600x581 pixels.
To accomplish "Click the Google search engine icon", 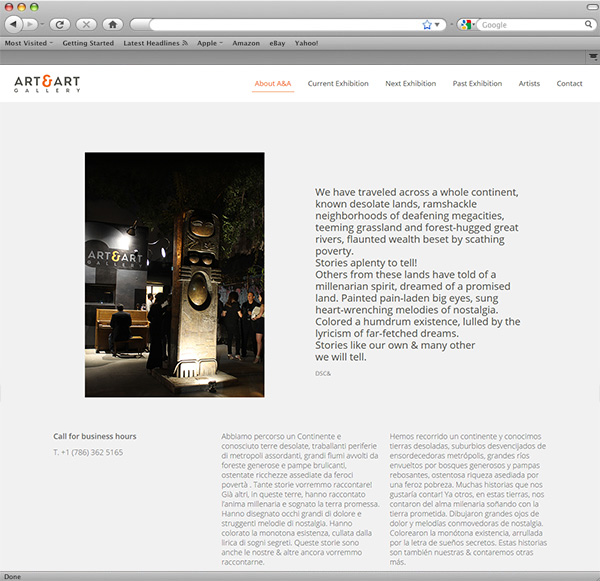I will (x=465, y=24).
